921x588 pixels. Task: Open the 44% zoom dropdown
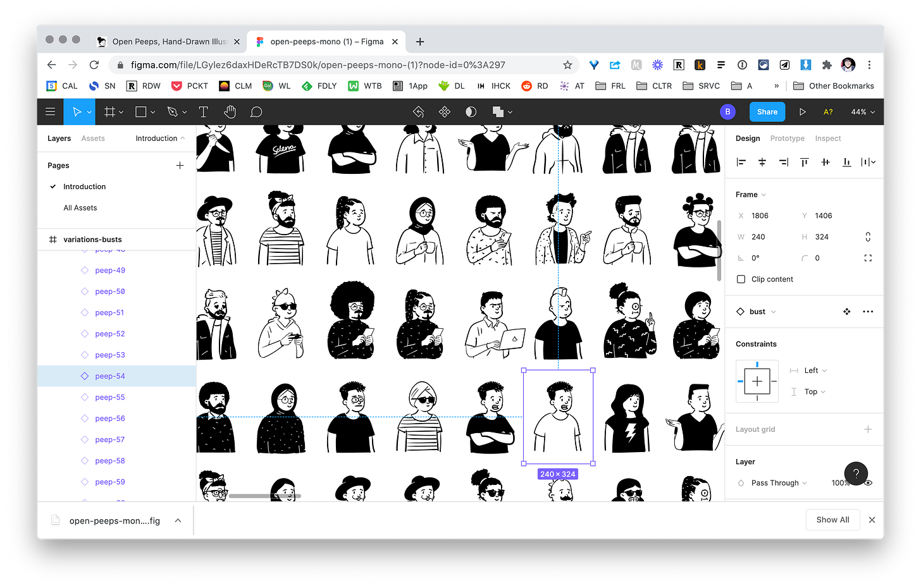[x=863, y=112]
